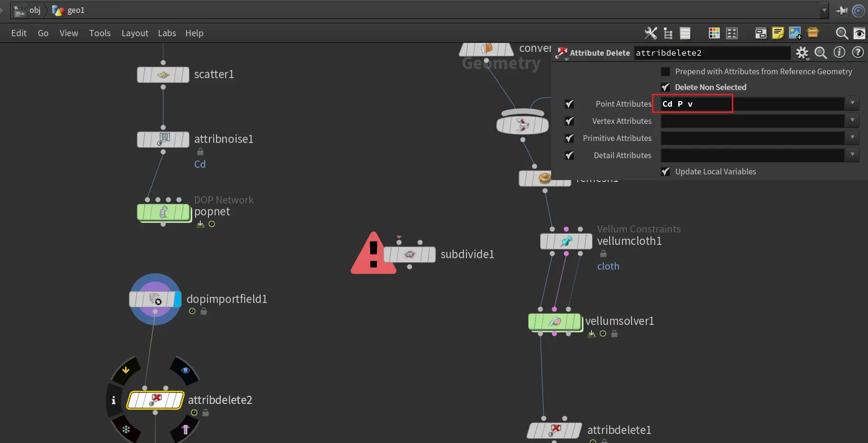Click the info ring button on attribdelete2
Image resolution: width=868 pixels, height=443 pixels.
(113, 400)
